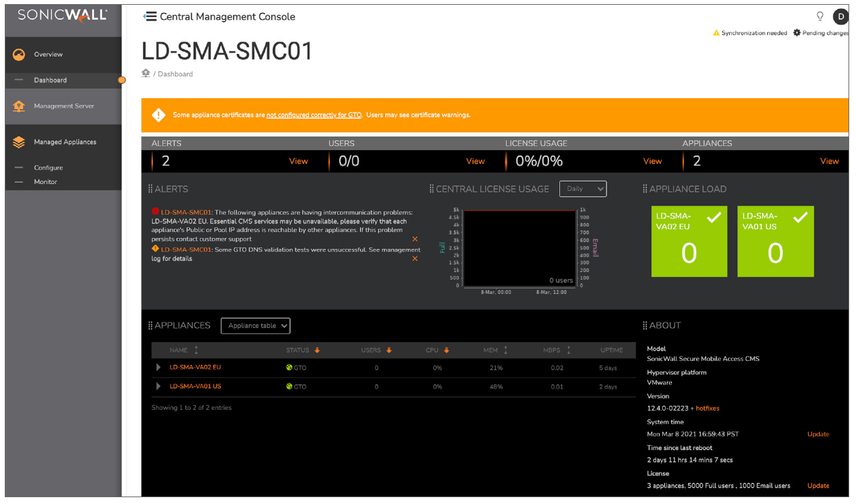Viewport: 856px width, 504px height.
Task: Click the LD-SMA-VA01 US load tile
Action: click(x=776, y=241)
